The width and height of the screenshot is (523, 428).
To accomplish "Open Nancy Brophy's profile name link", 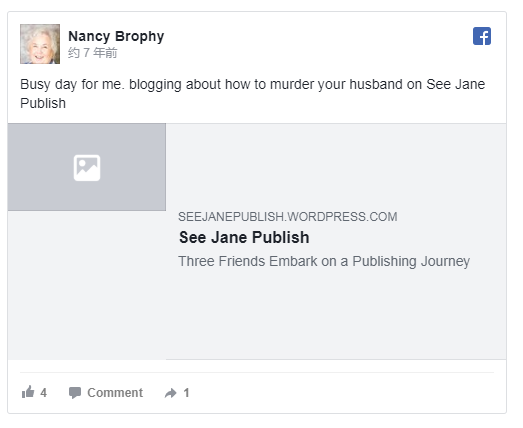I will [116, 36].
